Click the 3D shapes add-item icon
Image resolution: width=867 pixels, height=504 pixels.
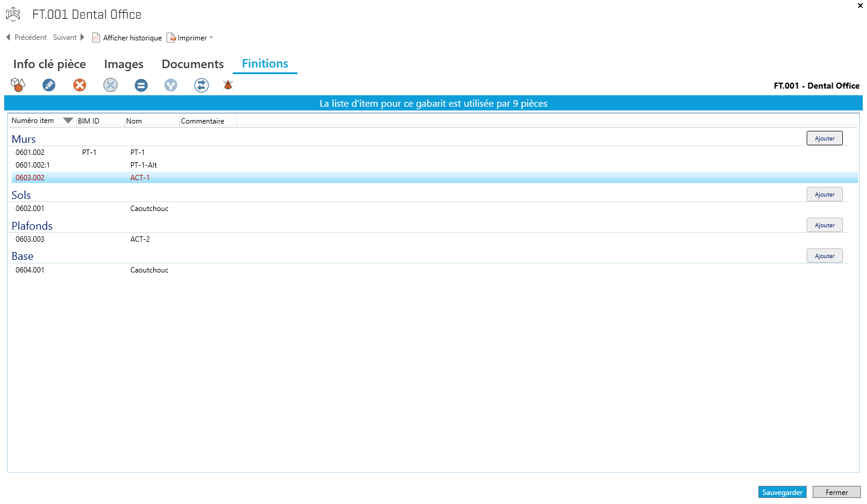[x=18, y=85]
